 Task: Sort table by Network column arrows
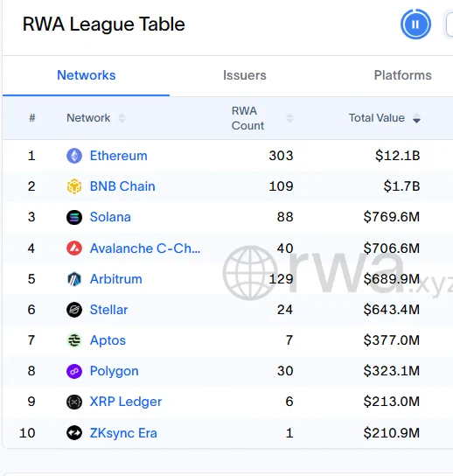click(122, 118)
